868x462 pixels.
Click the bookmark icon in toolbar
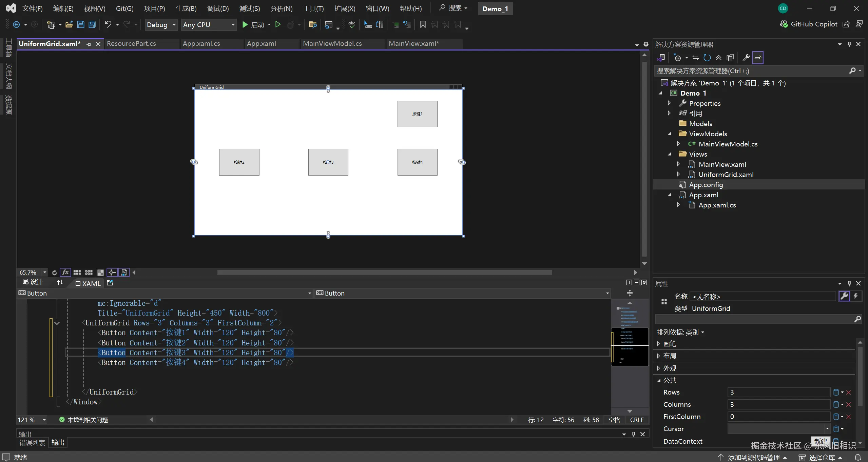[423, 24]
